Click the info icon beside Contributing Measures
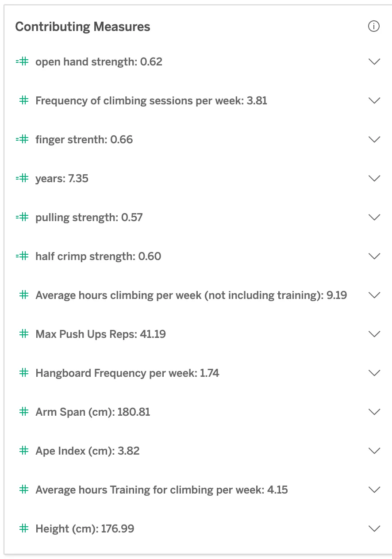 [x=374, y=27]
